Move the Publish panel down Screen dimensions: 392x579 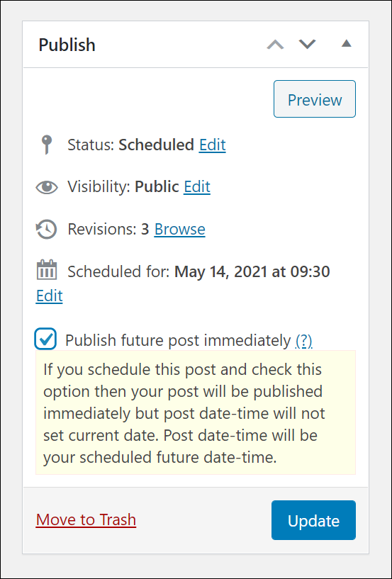tap(308, 44)
